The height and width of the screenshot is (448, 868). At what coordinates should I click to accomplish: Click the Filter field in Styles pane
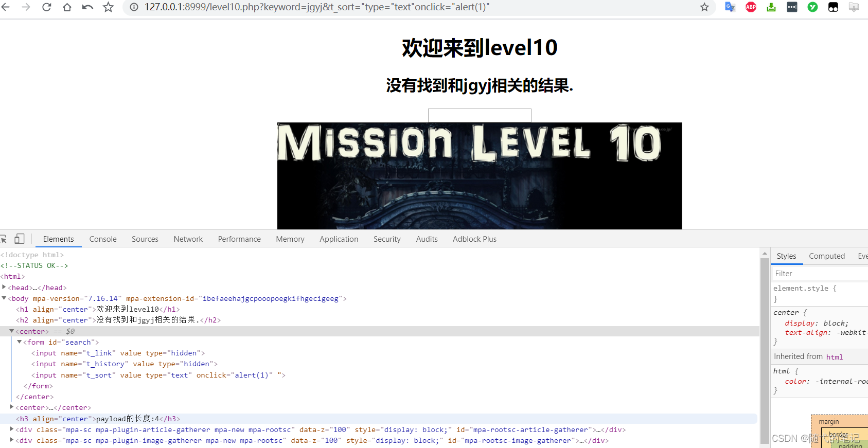point(820,274)
